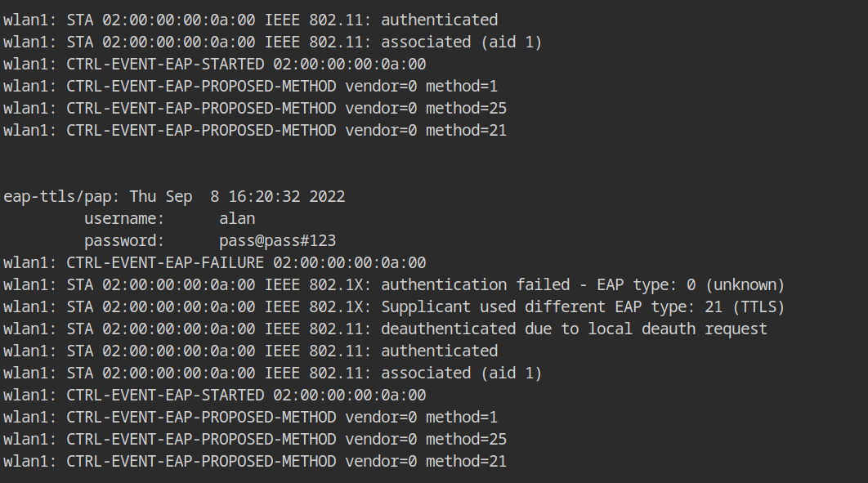Click the "password:" label

click(x=124, y=241)
